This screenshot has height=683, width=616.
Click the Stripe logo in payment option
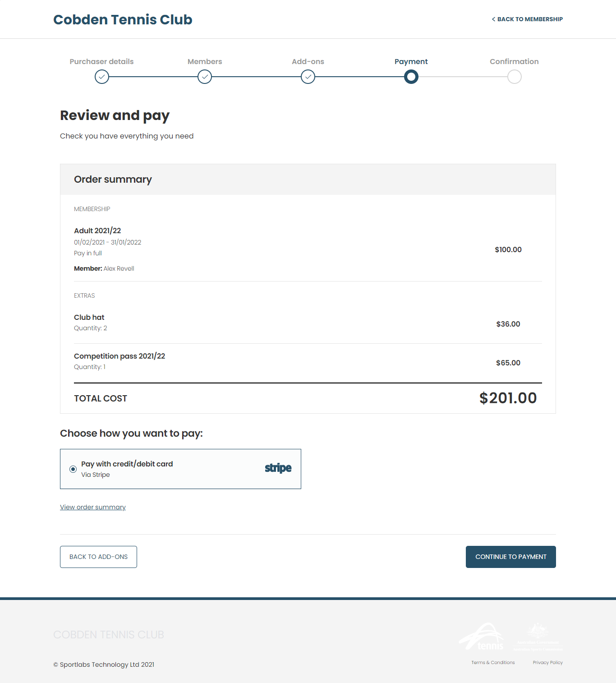pyautogui.click(x=278, y=468)
